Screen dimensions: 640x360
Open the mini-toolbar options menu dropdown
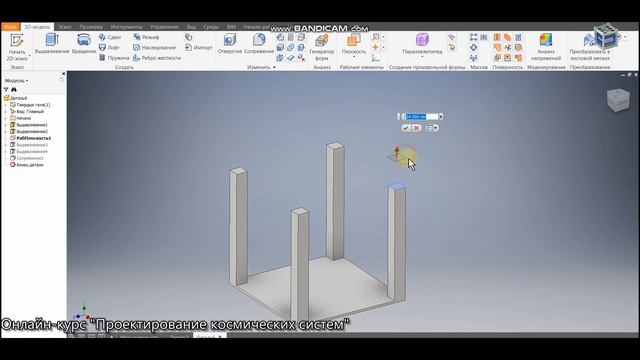pos(432,128)
